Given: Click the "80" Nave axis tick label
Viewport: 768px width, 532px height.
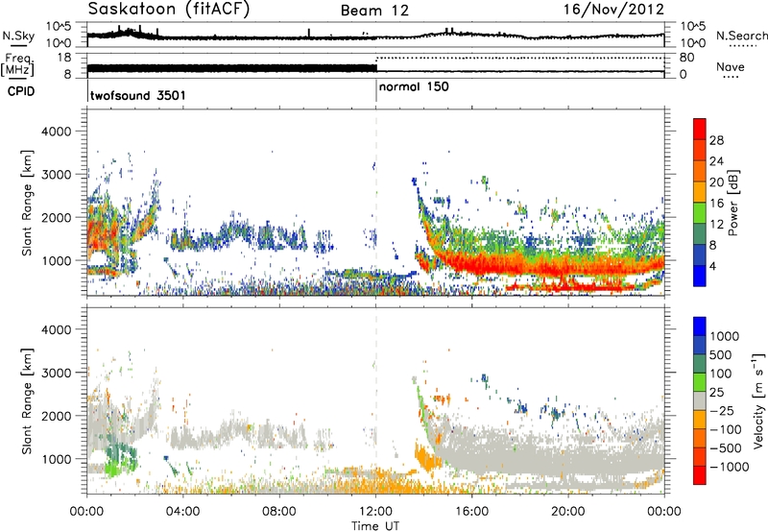Looking at the screenshot, I should pyautogui.click(x=686, y=58).
